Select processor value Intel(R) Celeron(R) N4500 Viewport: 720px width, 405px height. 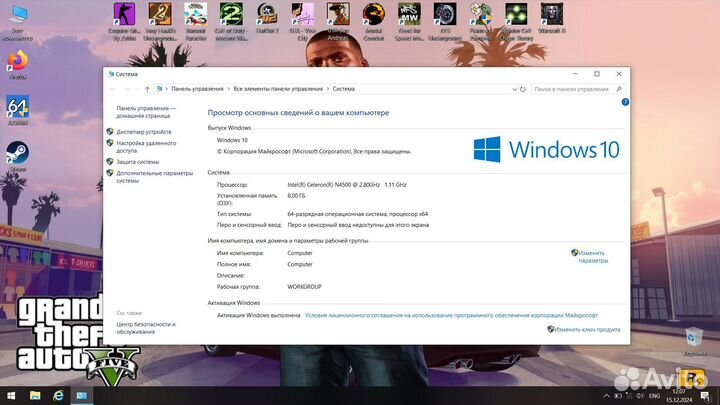pyautogui.click(x=347, y=185)
